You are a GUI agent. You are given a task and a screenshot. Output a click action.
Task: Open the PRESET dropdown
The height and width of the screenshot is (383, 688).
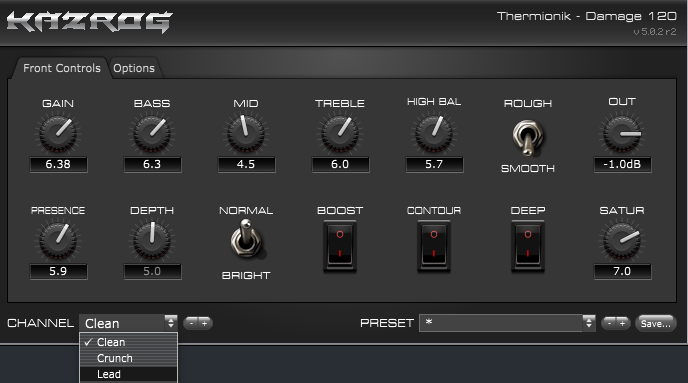tap(507, 323)
